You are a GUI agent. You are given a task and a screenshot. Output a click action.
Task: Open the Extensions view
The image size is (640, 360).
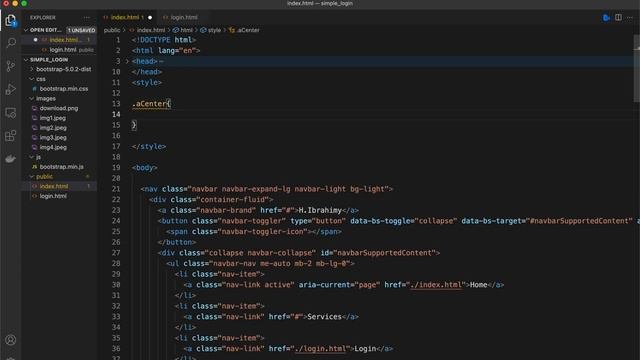click(11, 136)
